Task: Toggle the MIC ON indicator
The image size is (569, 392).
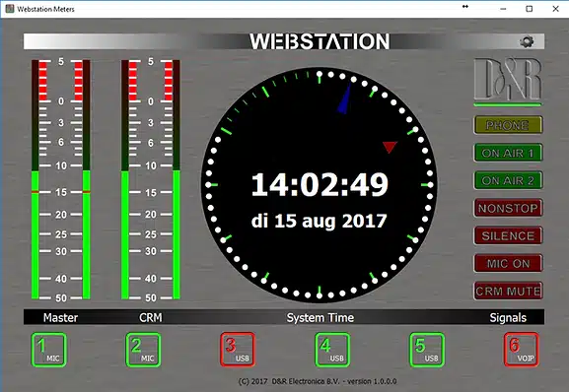Action: pos(508,263)
